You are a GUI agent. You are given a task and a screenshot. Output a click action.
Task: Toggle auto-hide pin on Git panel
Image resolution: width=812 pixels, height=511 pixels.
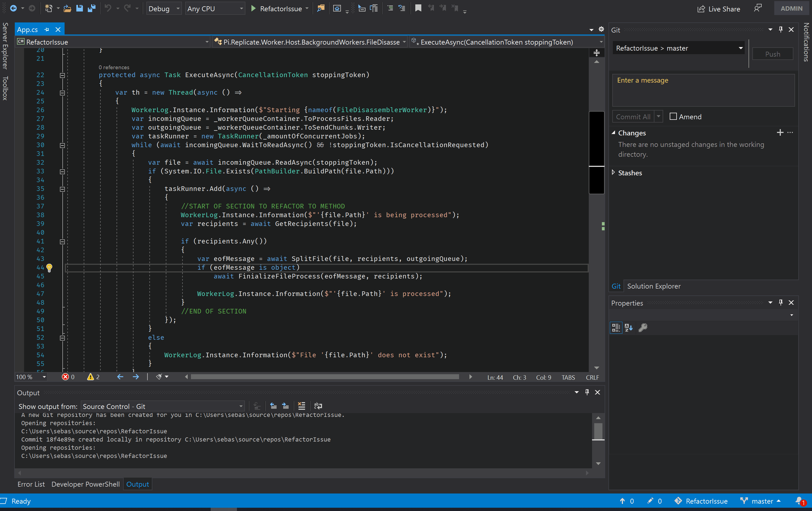click(781, 30)
